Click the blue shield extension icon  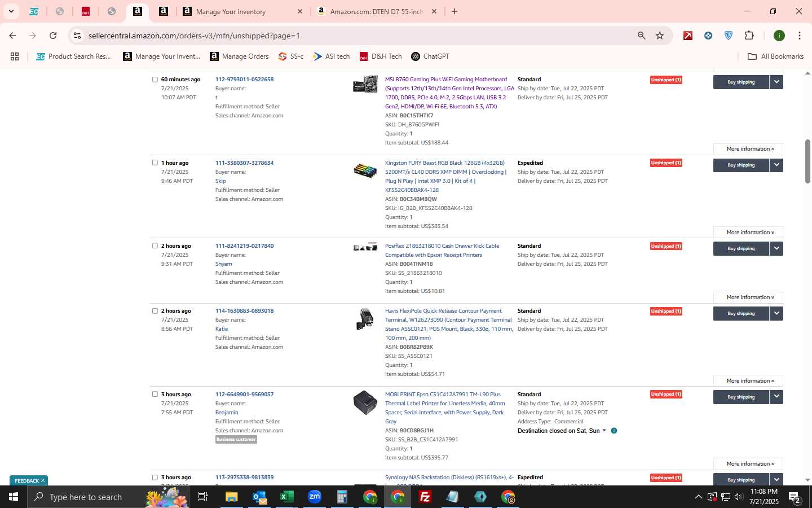coord(729,36)
